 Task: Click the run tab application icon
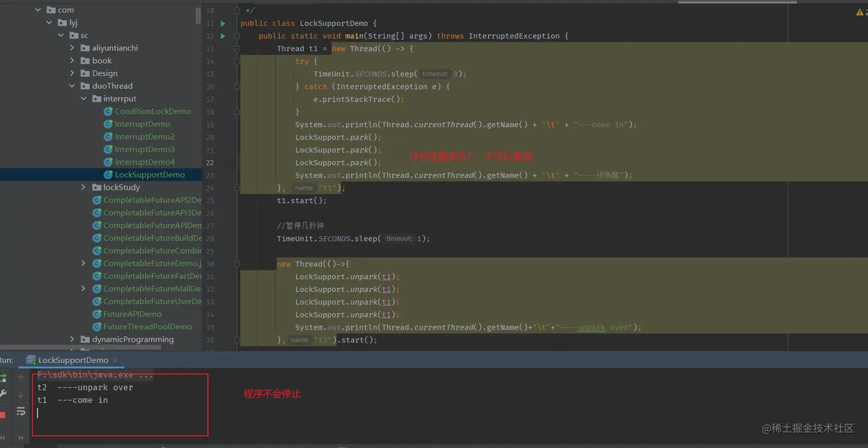click(x=31, y=360)
